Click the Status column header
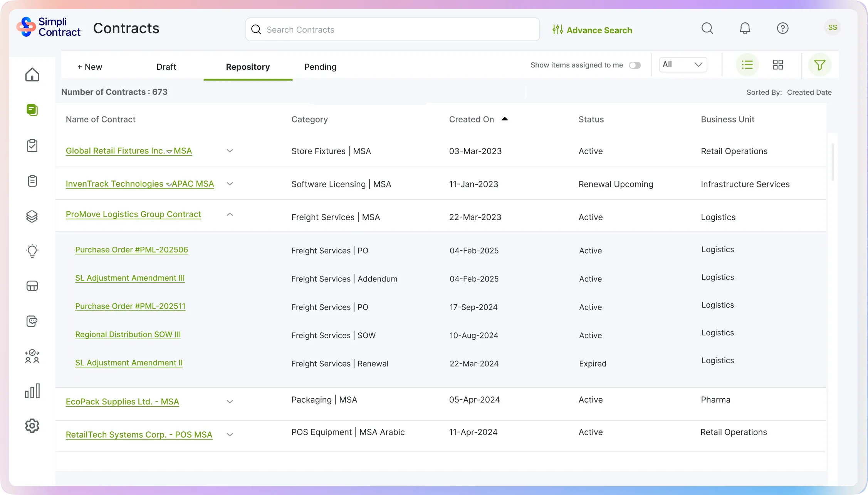 [x=591, y=120]
